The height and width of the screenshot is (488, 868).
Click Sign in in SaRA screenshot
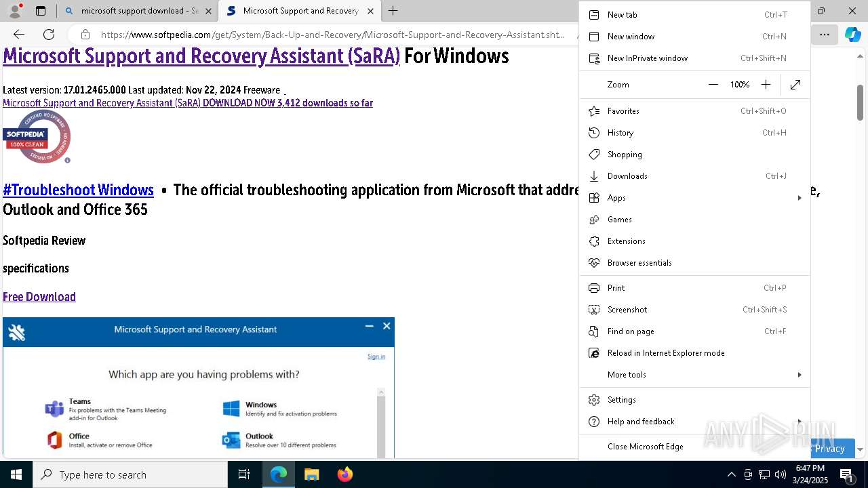click(376, 357)
